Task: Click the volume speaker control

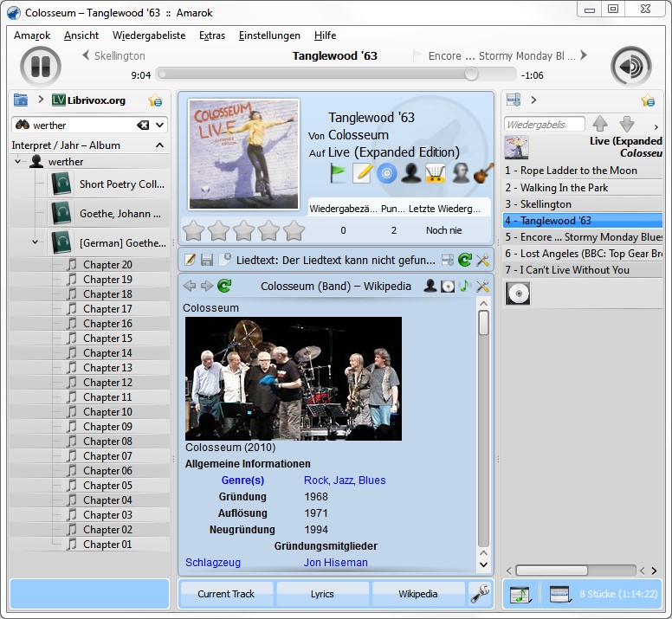Action: 630,67
